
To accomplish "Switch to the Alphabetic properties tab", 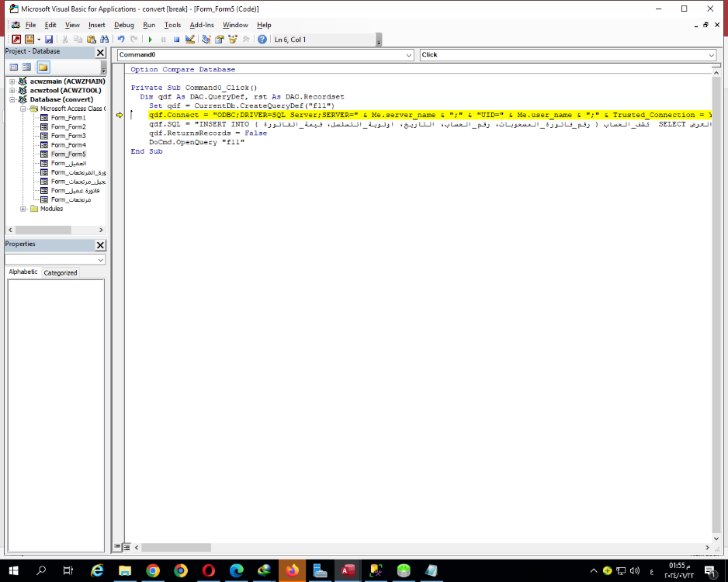I will pyautogui.click(x=23, y=272).
